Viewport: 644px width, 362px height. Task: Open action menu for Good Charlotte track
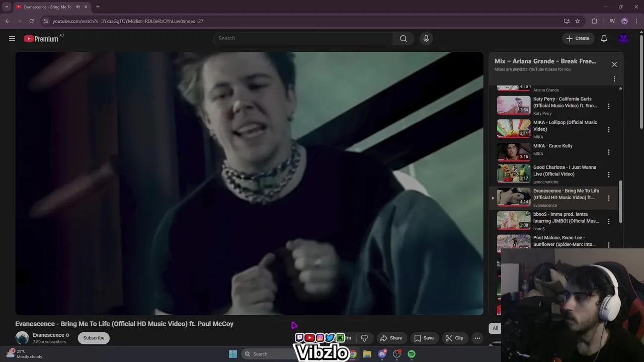(609, 174)
